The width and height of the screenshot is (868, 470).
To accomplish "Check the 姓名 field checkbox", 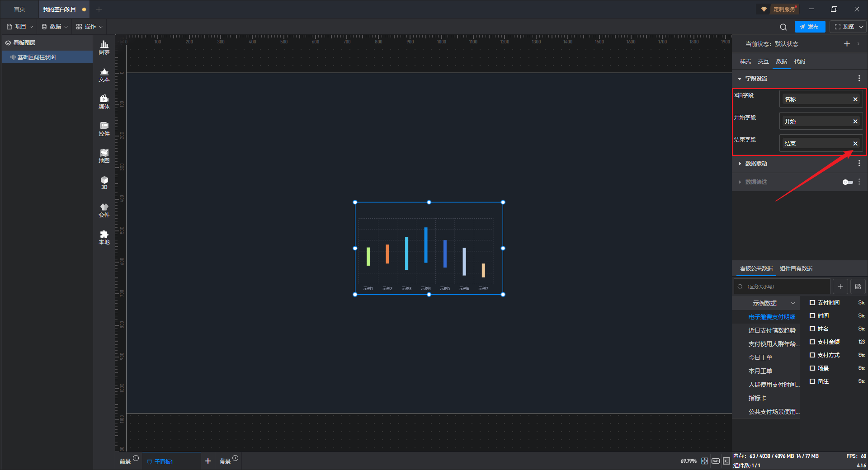I will tap(812, 329).
